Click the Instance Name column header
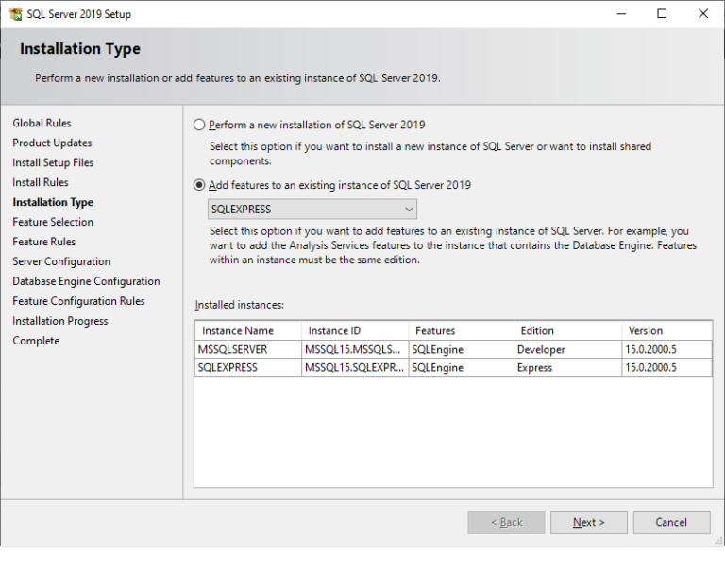The height and width of the screenshot is (588, 725). click(x=248, y=331)
